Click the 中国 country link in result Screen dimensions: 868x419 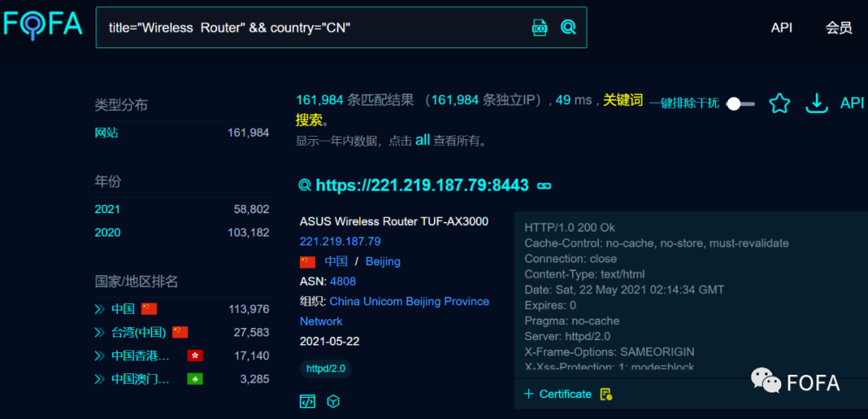tap(336, 261)
